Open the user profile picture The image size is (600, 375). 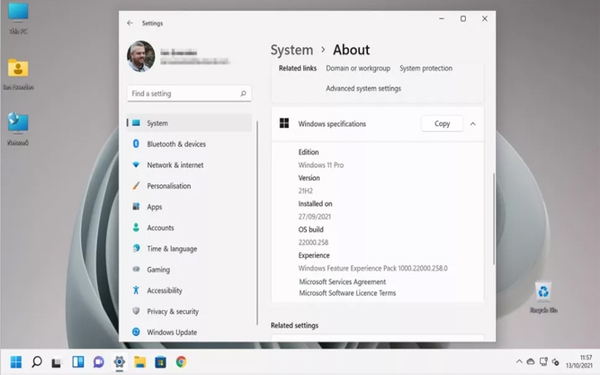141,56
